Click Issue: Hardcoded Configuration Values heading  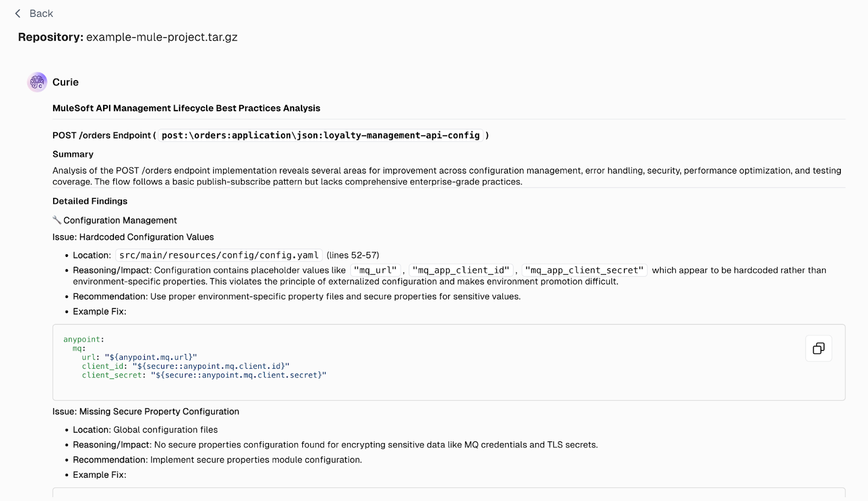133,237
